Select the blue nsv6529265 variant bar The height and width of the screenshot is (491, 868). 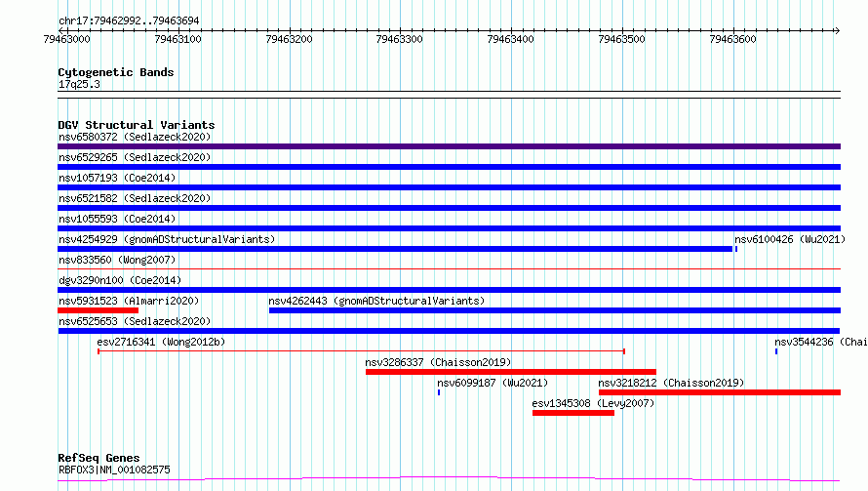[x=449, y=167]
